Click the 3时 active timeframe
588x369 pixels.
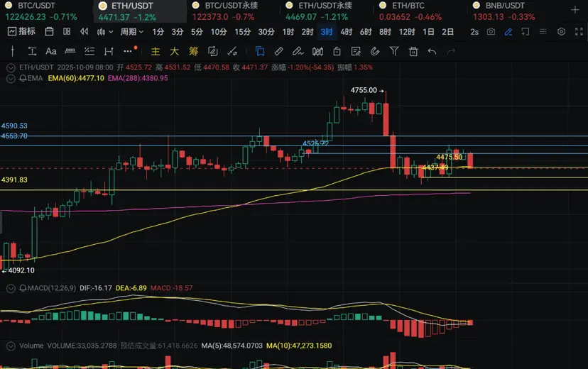coord(326,32)
